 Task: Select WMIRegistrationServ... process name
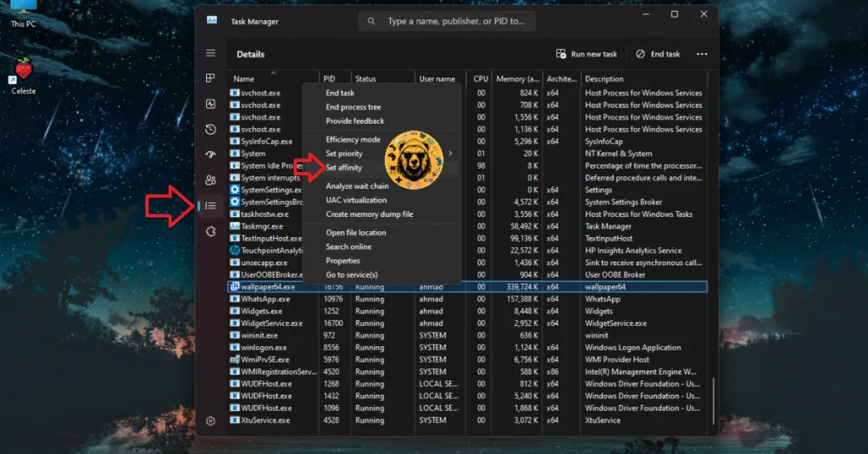[x=279, y=372]
